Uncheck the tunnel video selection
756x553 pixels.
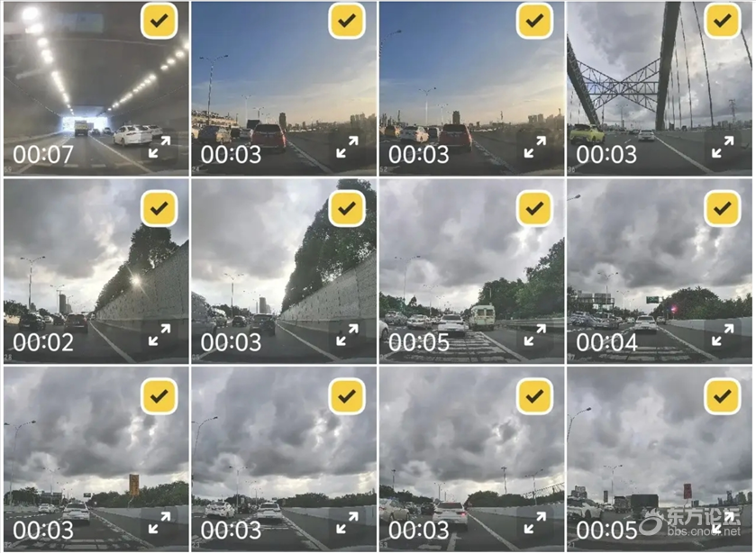(x=159, y=20)
